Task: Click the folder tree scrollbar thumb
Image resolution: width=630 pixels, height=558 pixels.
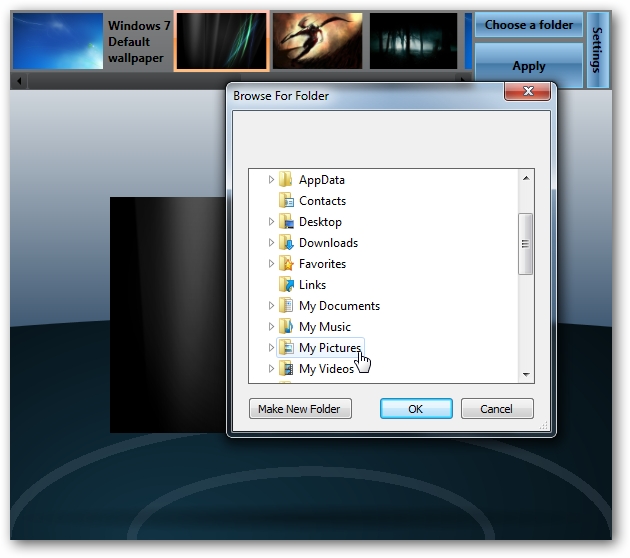Action: [526, 244]
